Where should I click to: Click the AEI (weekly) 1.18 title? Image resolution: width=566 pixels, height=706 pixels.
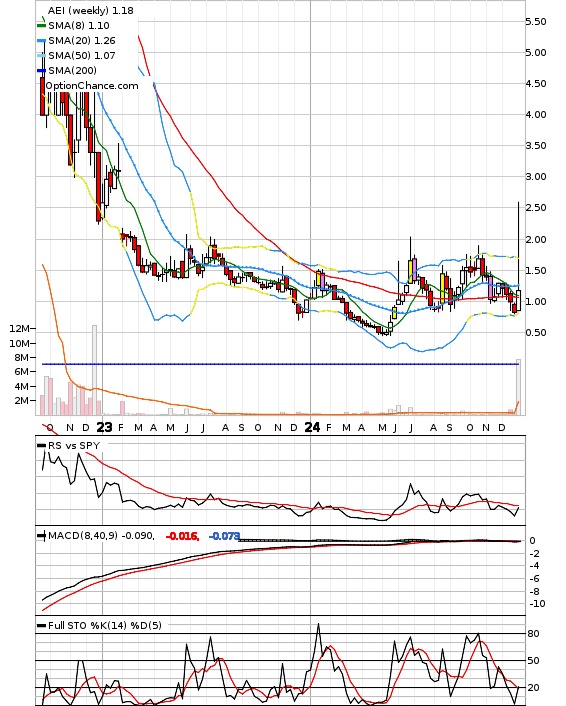click(91, 10)
